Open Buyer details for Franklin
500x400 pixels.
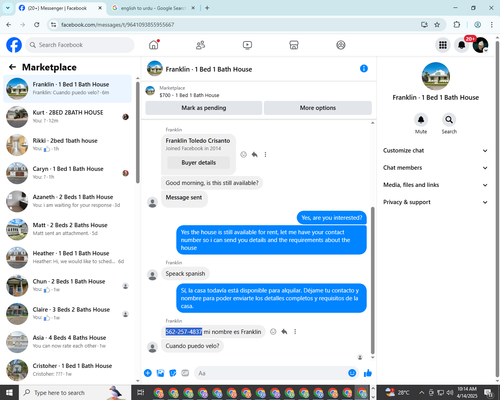click(x=199, y=163)
